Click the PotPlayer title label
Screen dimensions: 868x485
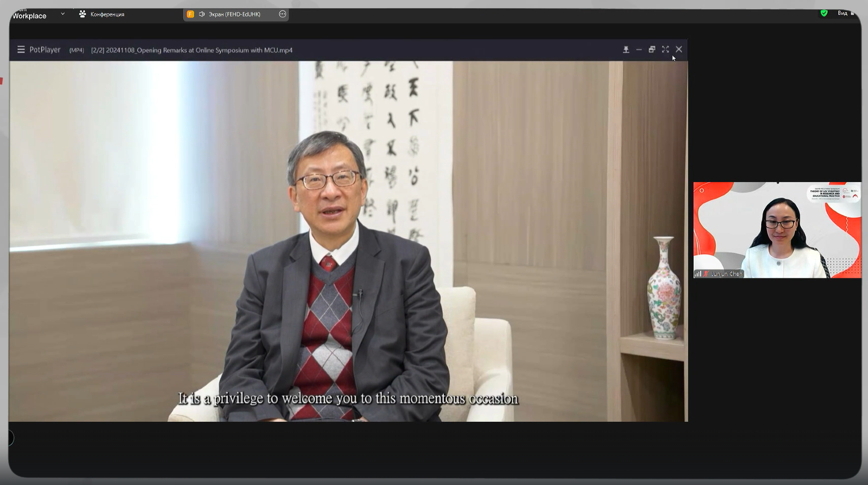point(45,49)
